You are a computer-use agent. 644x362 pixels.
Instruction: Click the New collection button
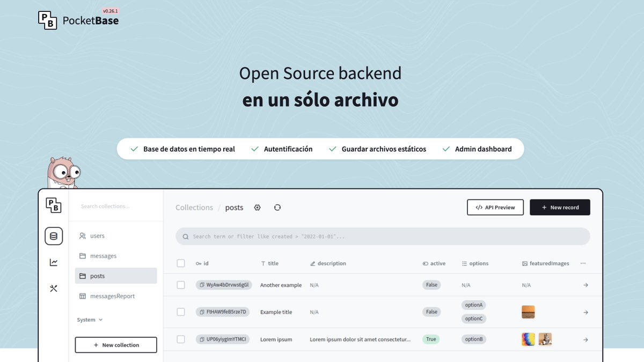point(115,345)
